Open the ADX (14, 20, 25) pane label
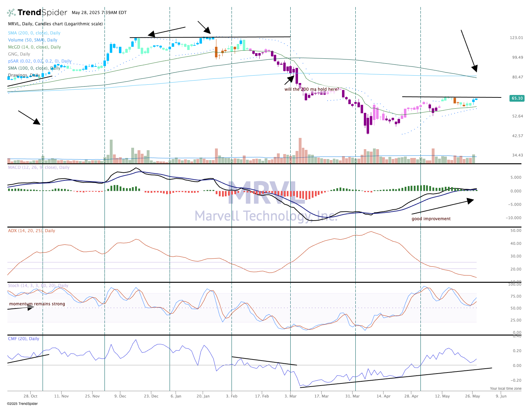 pos(31,231)
